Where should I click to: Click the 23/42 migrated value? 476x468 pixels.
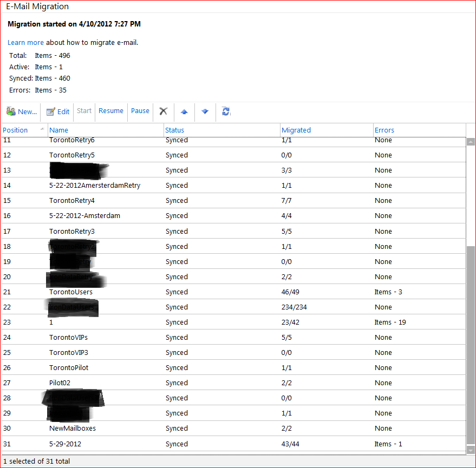[290, 322]
